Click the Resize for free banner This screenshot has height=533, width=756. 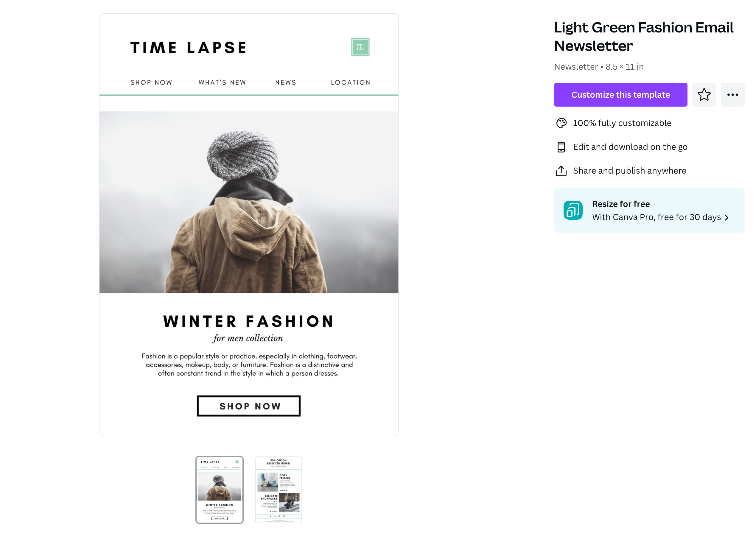click(x=649, y=210)
